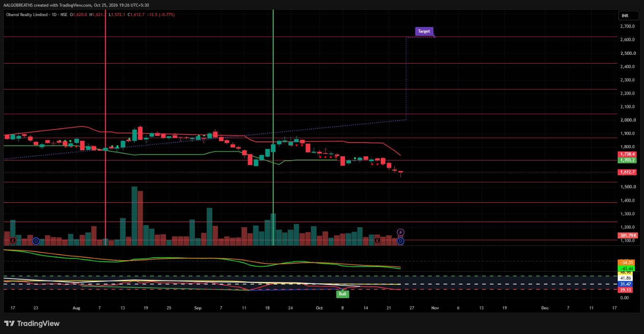This screenshot has height=334, width=644.
Task: Click the Aug label on time axis
Action: point(76,308)
